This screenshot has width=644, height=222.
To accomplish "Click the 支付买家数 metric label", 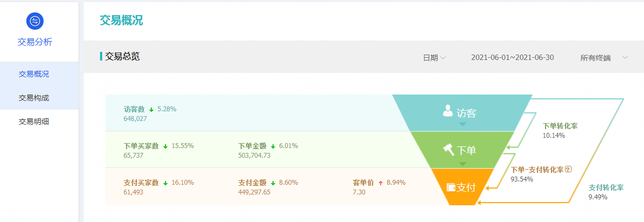I will tap(141, 183).
